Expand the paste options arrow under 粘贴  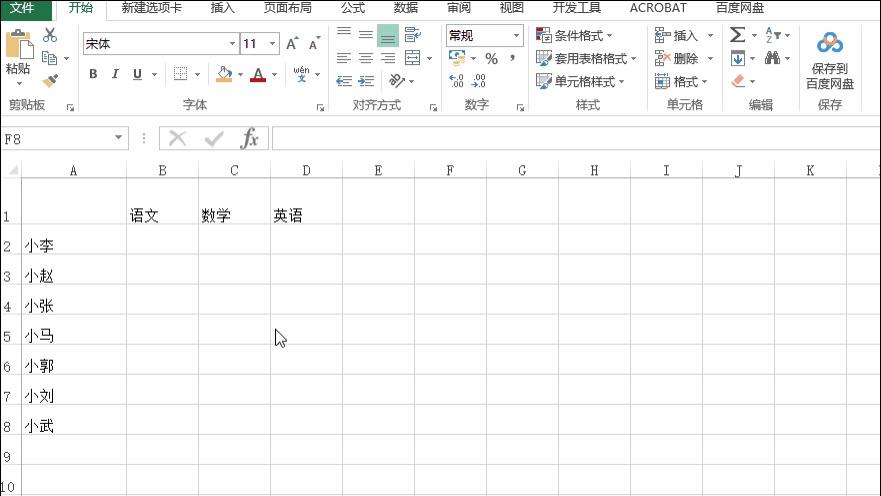(19, 83)
